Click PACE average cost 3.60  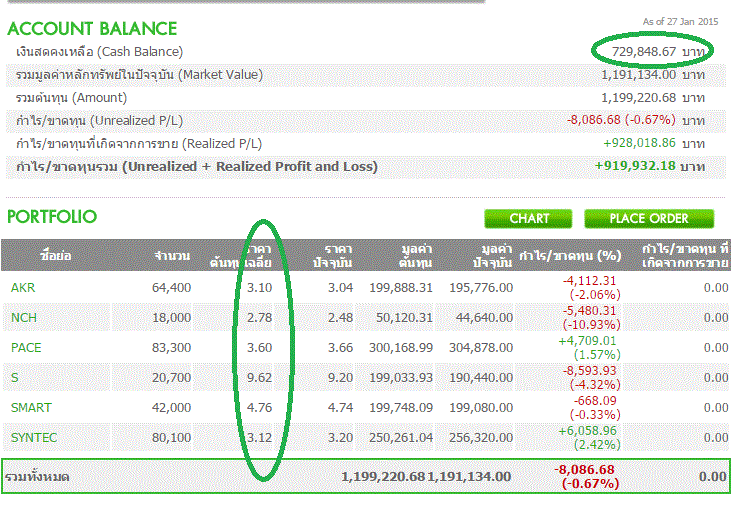point(259,347)
